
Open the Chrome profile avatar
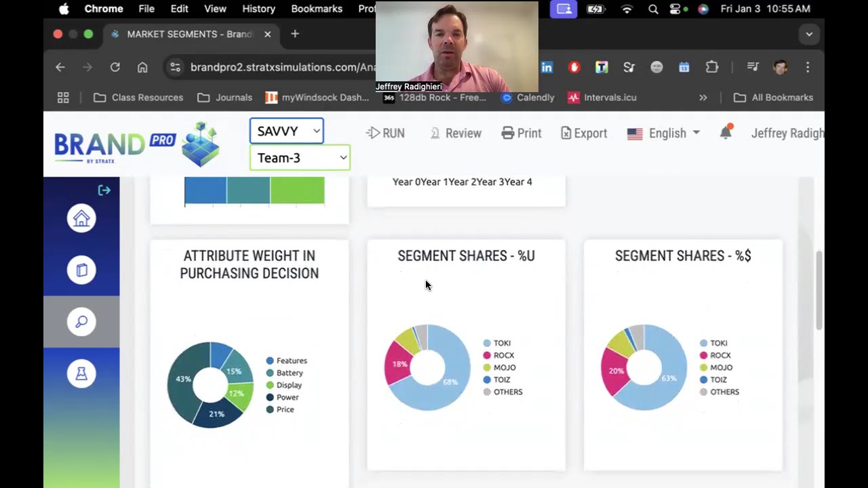781,67
